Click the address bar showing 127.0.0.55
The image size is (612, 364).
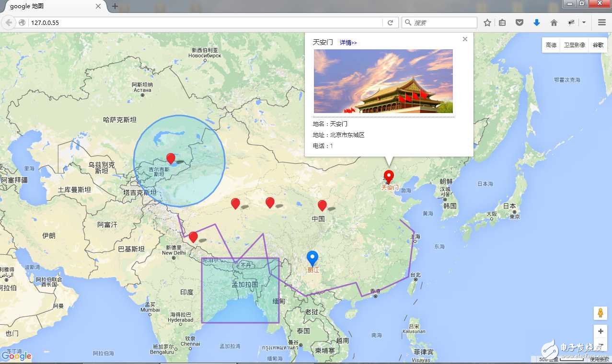point(206,23)
